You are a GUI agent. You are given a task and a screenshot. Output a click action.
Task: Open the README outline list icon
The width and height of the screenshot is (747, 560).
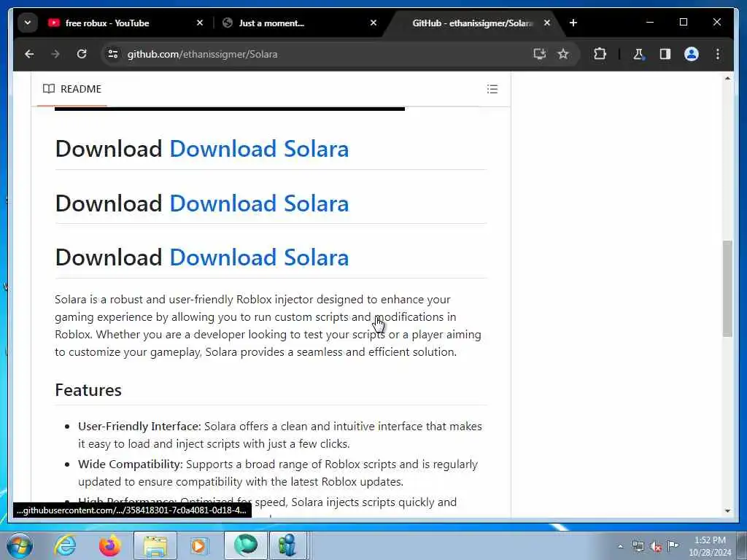[x=492, y=89]
